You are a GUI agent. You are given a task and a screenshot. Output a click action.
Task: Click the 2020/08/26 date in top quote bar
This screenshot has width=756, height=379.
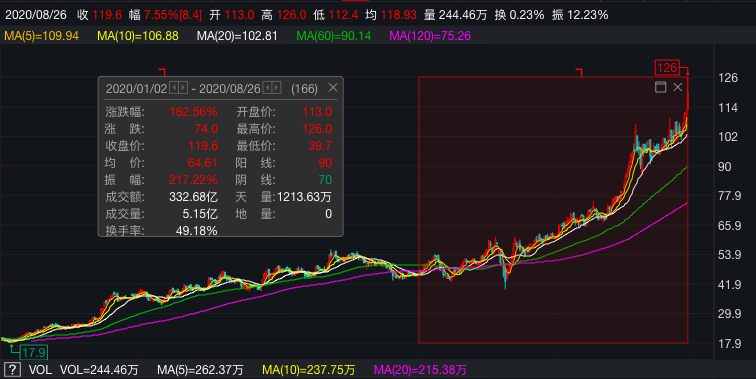(36, 15)
